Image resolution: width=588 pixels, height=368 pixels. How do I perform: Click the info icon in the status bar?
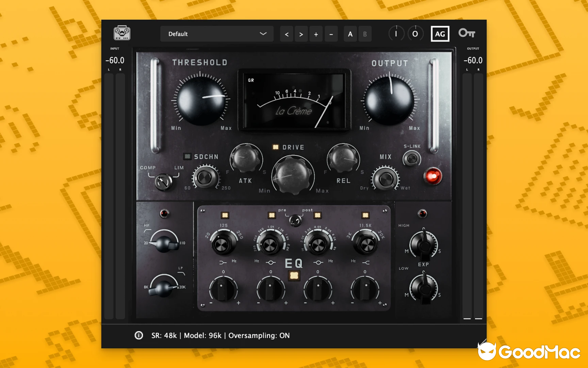click(139, 336)
